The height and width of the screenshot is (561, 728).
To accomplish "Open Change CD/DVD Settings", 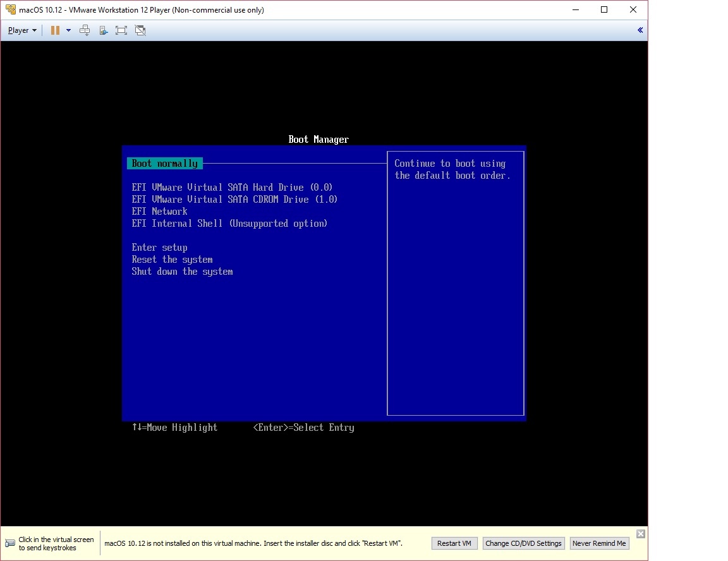I will pyautogui.click(x=523, y=543).
